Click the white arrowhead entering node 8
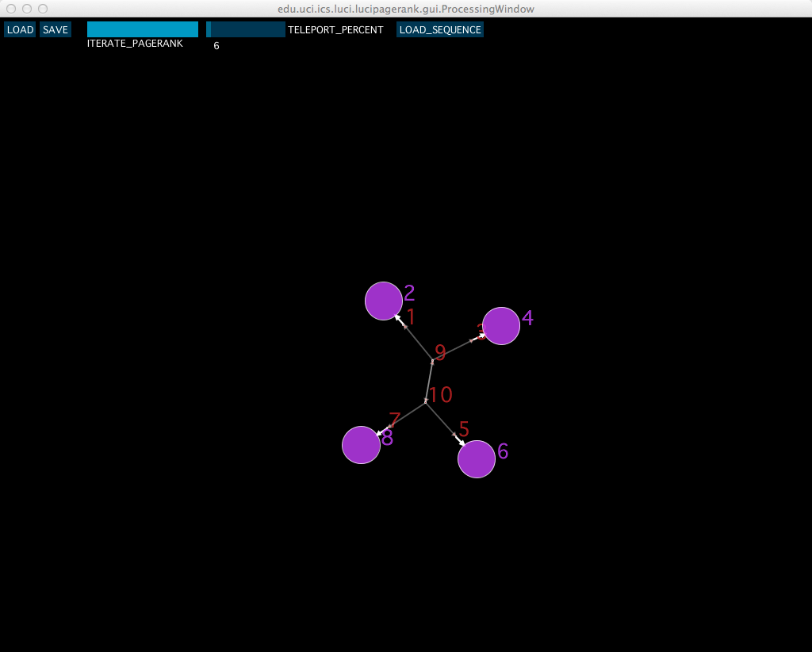812x652 pixels. tap(379, 433)
